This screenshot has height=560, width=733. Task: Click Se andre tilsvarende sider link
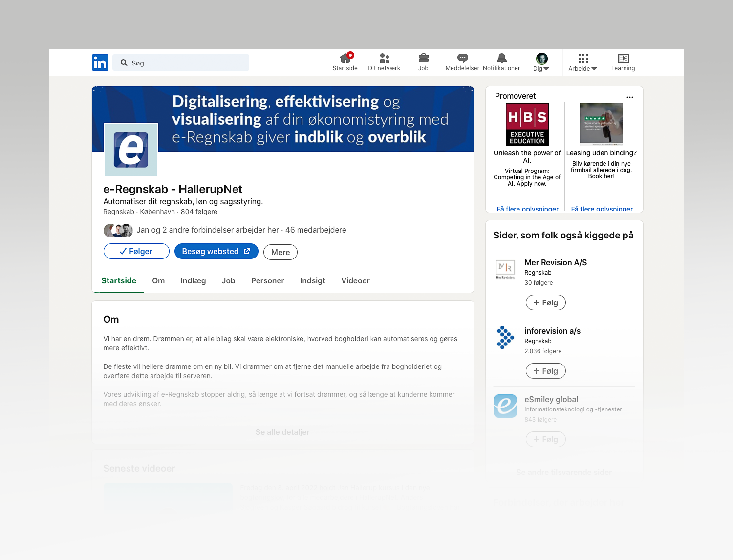pyautogui.click(x=564, y=472)
